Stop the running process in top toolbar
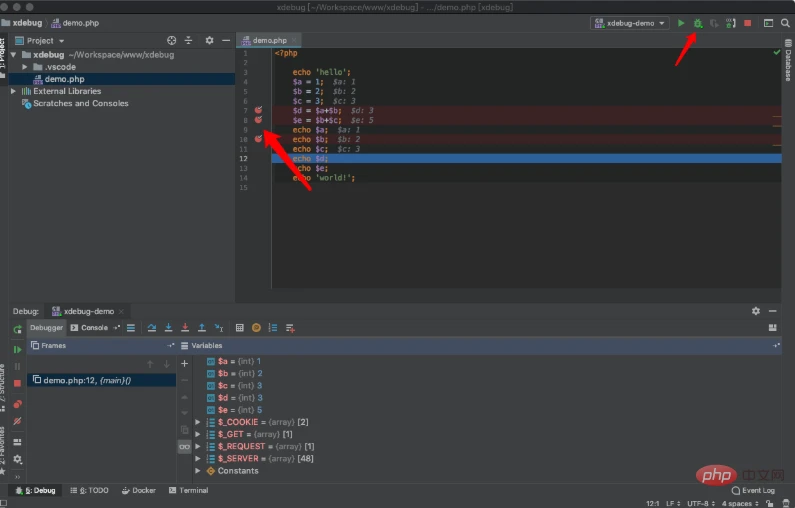795x508 pixels. coord(747,23)
